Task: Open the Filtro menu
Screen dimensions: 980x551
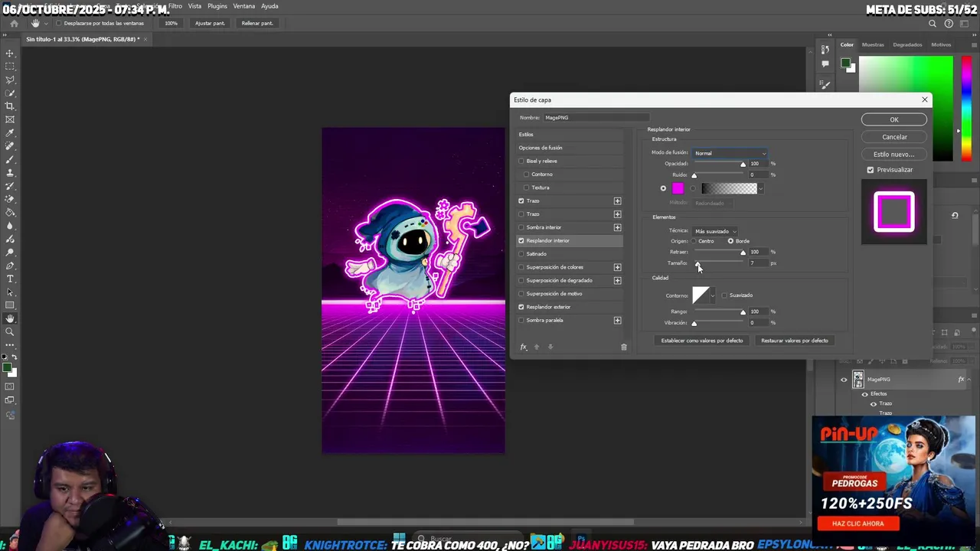Action: click(175, 6)
